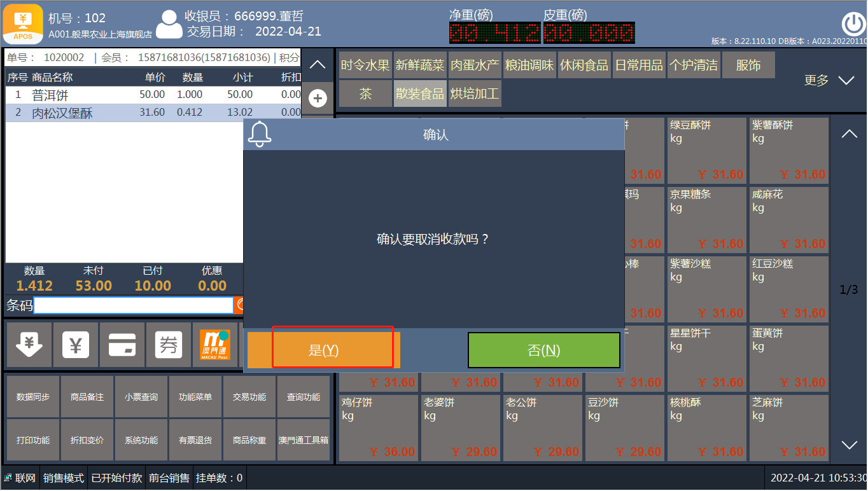
Task: Select the 茶 category tab
Action: (365, 93)
